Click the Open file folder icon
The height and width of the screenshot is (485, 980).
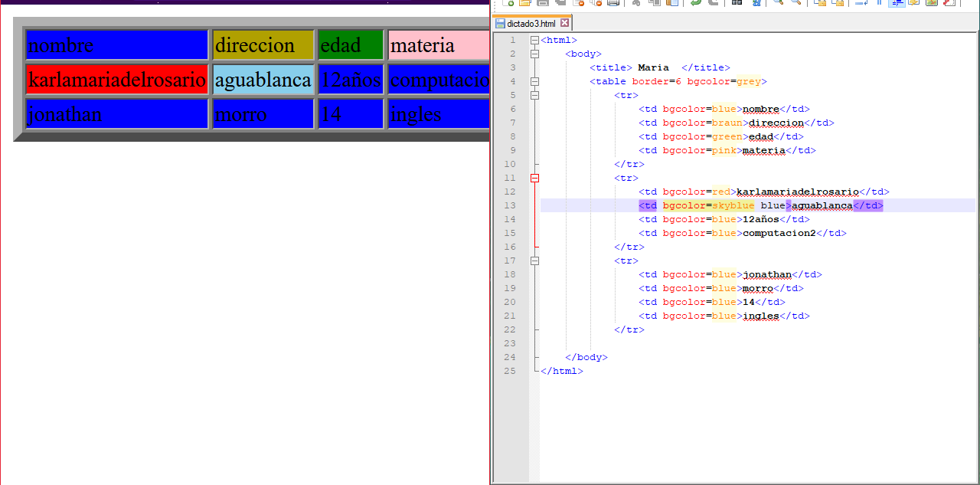525,3
